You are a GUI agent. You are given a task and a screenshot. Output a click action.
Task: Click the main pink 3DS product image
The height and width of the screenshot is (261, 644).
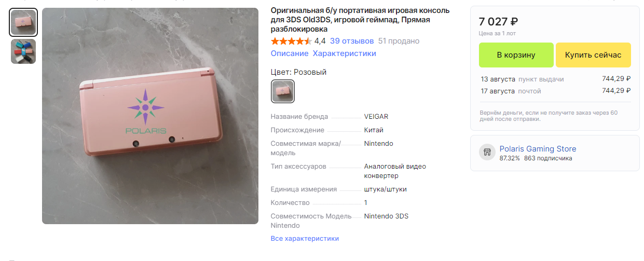click(x=150, y=116)
